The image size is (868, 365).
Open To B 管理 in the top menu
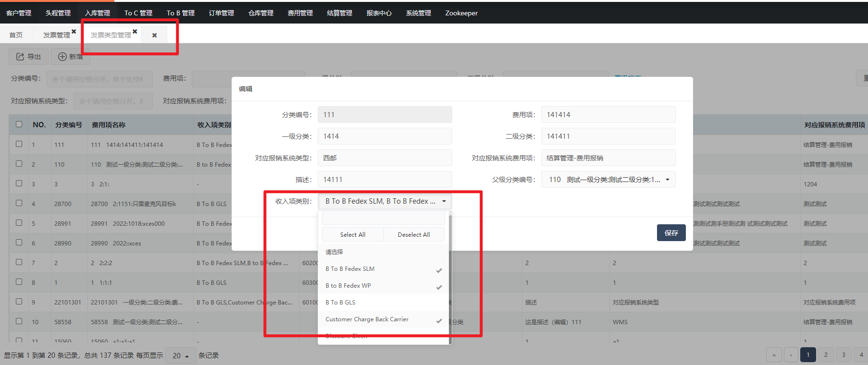(181, 13)
